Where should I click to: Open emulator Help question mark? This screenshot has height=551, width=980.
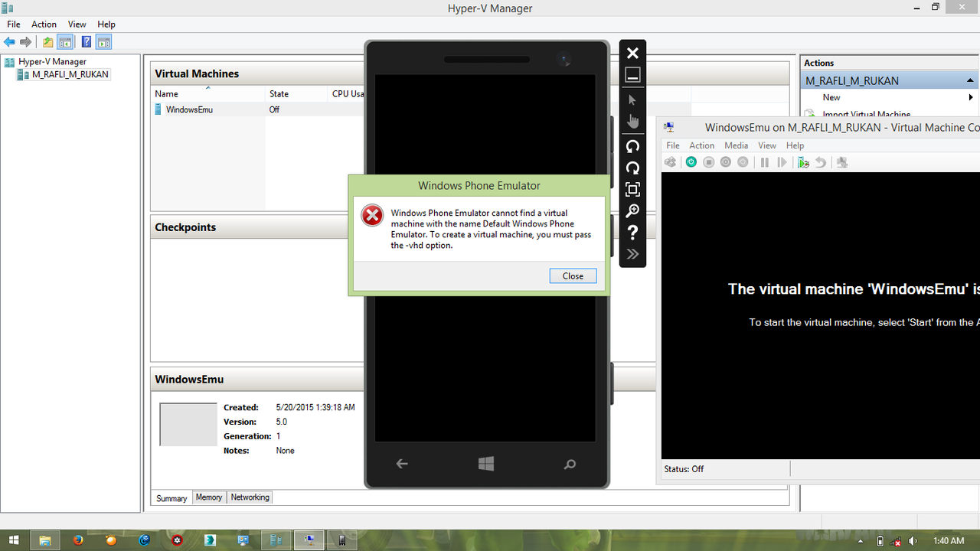(632, 233)
